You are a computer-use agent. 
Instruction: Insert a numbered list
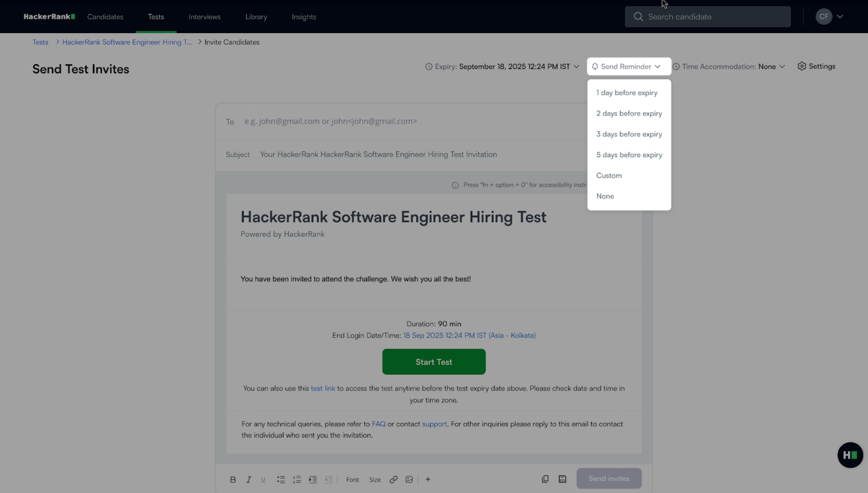[x=297, y=479]
